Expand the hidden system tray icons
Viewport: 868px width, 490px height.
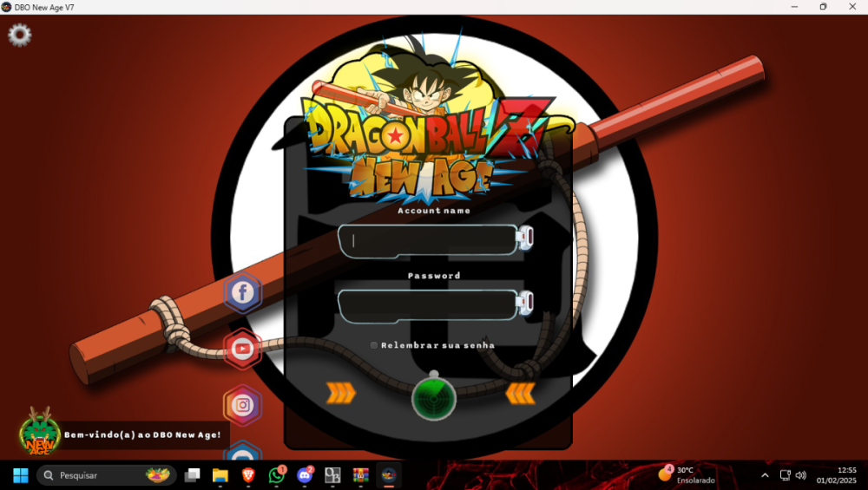click(765, 475)
